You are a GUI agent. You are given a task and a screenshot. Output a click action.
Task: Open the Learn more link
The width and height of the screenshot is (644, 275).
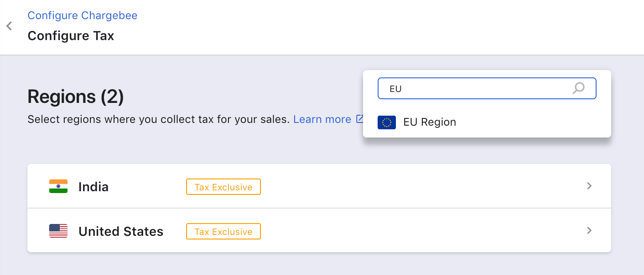322,119
